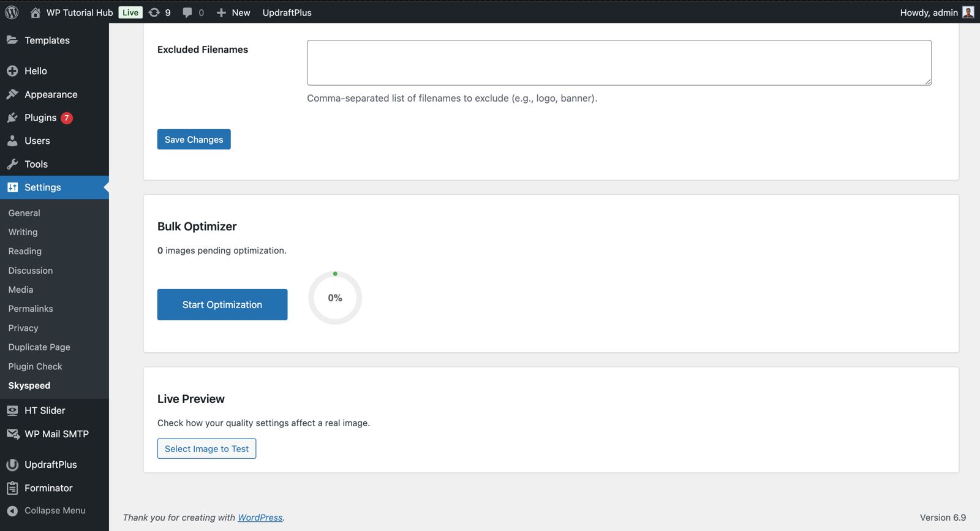The width and height of the screenshot is (980, 531).
Task: Open Skyspeed settings submenu
Action: tap(29, 386)
